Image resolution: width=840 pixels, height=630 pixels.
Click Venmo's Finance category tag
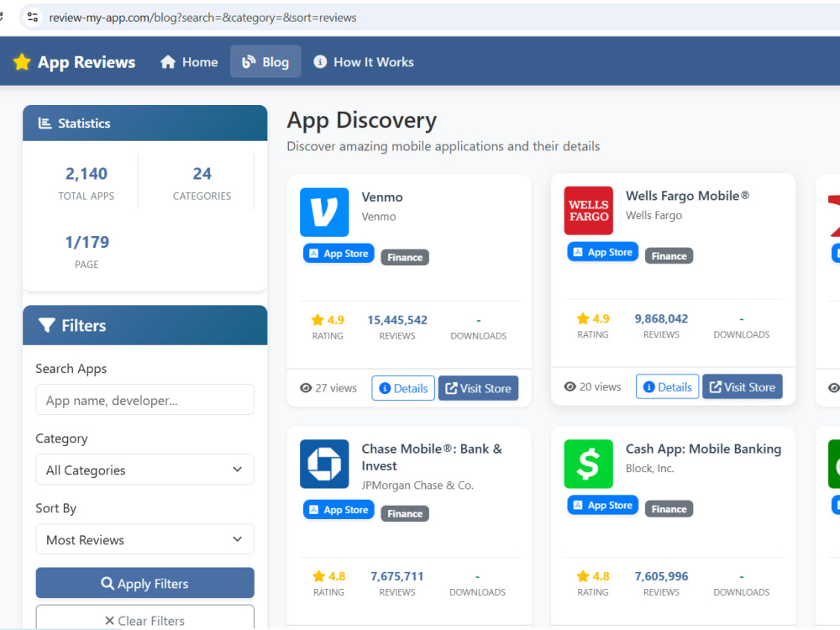pos(405,257)
